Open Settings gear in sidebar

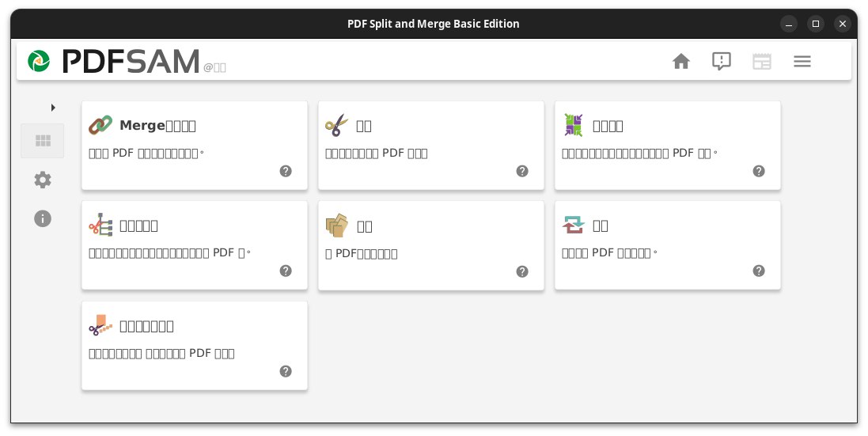coord(43,180)
